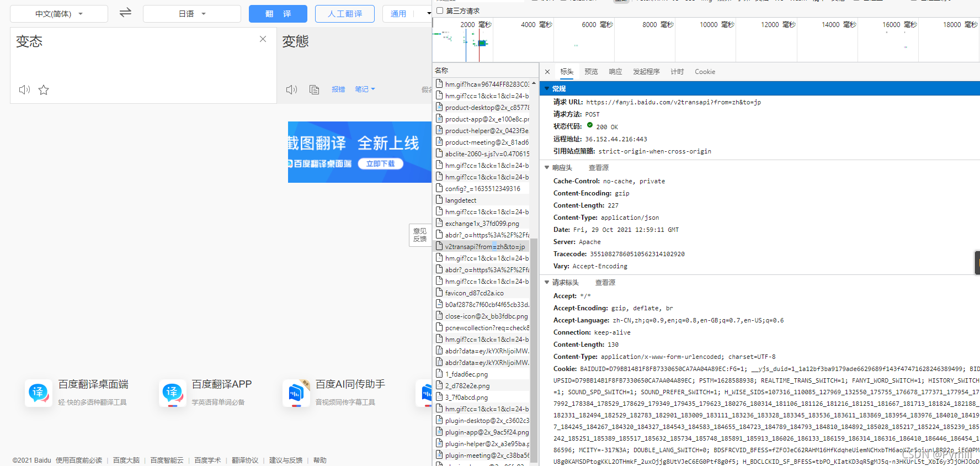This screenshot has height=466, width=980.
Task: Switch to the 响应 tab
Action: point(615,72)
